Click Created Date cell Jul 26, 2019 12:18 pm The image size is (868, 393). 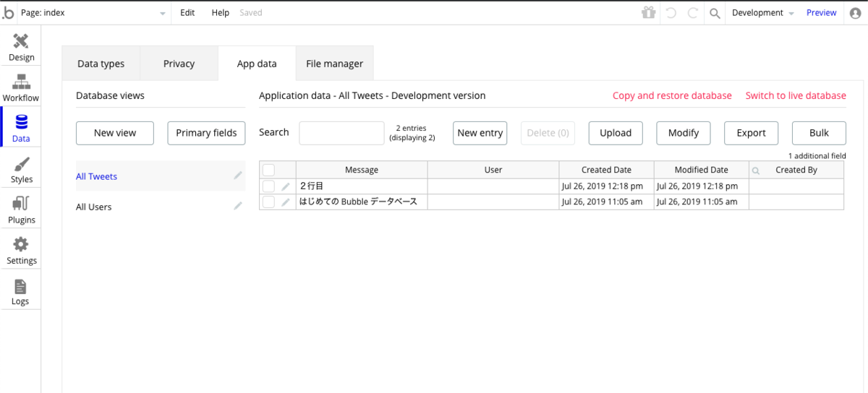(x=606, y=186)
